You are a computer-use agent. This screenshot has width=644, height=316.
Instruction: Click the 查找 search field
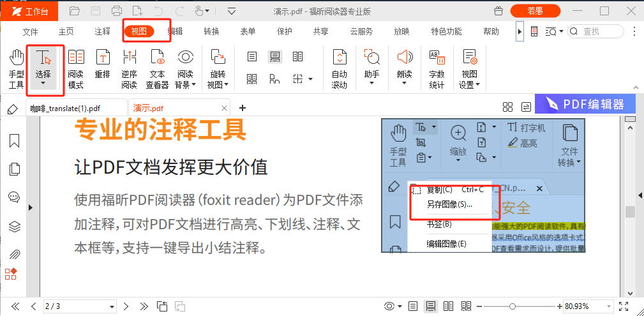pyautogui.click(x=595, y=31)
